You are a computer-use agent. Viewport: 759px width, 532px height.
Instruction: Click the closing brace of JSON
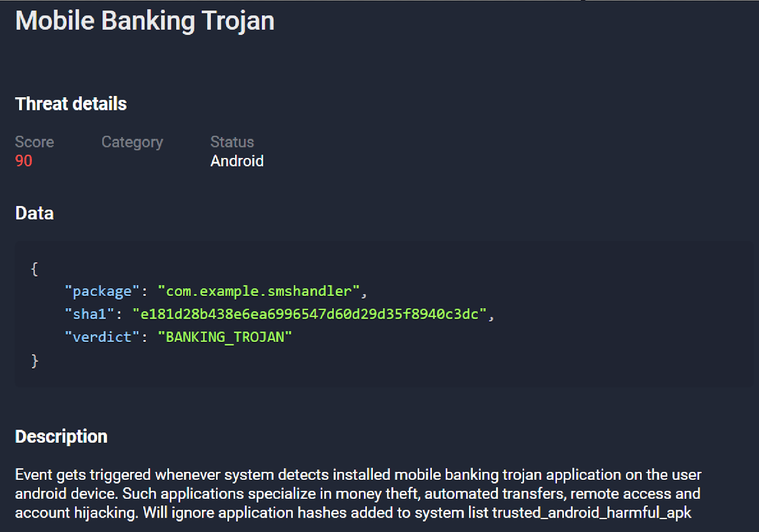pyautogui.click(x=34, y=361)
